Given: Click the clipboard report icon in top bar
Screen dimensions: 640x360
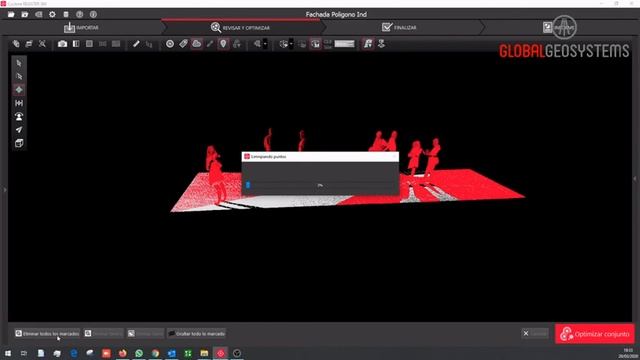Looking at the screenshot, I should coord(66,14).
